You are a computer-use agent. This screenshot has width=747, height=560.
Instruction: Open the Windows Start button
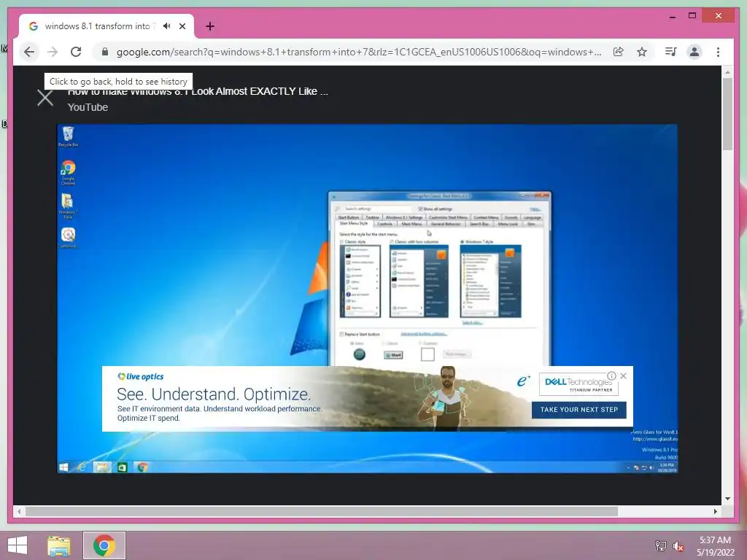[x=18, y=545]
